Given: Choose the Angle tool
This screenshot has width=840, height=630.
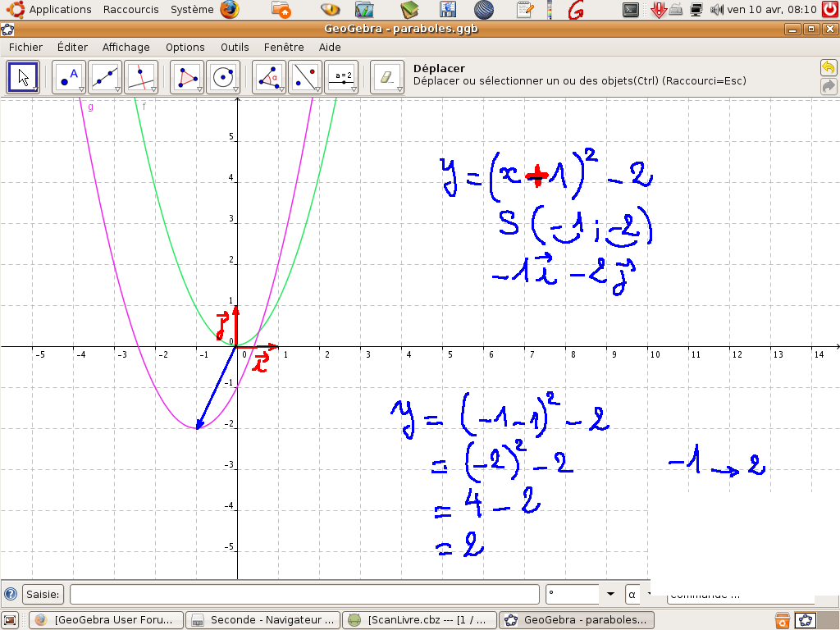Looking at the screenshot, I should (269, 77).
